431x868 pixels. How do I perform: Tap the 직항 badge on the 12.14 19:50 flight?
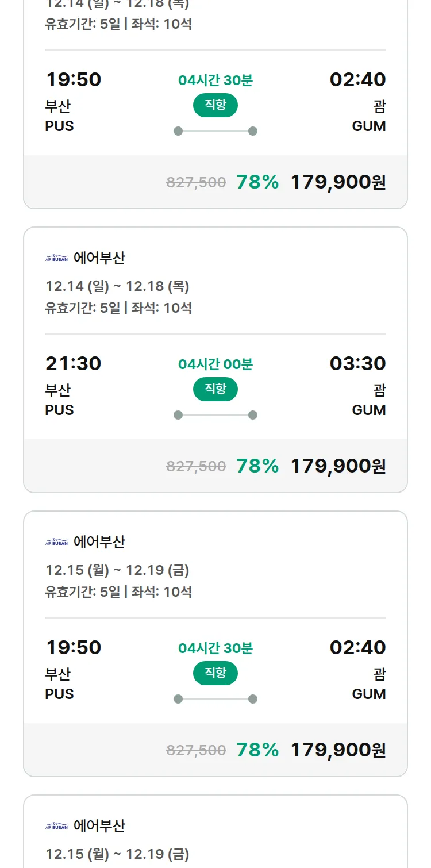215,105
